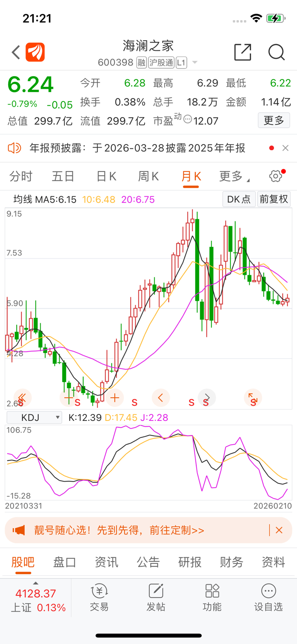This screenshot has width=297, height=644.
Task: Toggle 前复权 adjustment button
Action: [x=274, y=199]
